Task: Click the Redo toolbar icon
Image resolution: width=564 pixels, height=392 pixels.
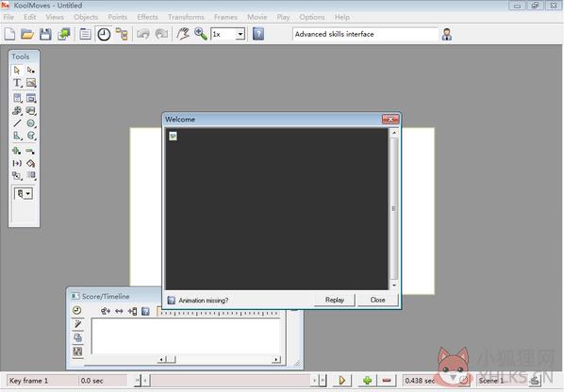Action: point(161,34)
